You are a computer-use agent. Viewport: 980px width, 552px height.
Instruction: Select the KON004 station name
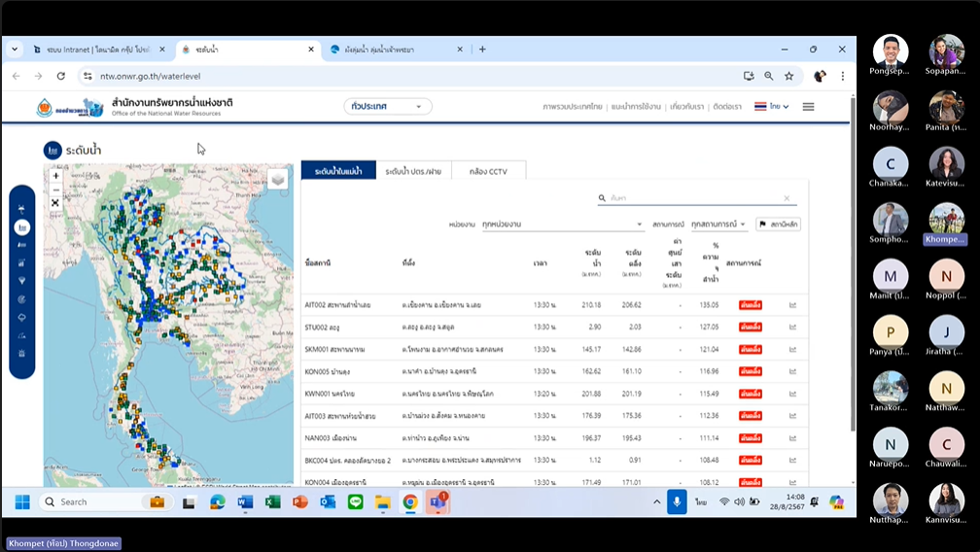335,483
